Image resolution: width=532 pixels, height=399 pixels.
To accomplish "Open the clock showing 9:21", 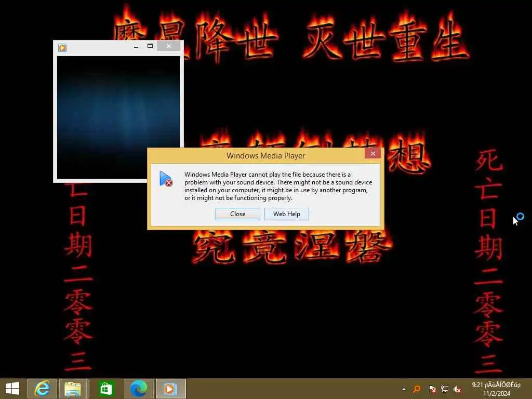I will [x=496, y=385].
